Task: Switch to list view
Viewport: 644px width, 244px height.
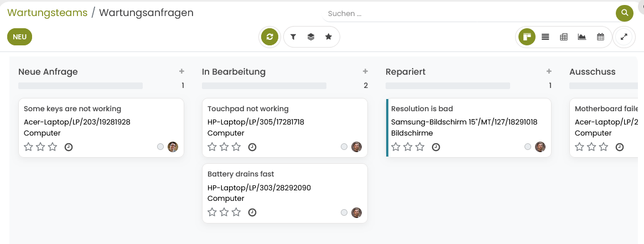Action: click(546, 37)
